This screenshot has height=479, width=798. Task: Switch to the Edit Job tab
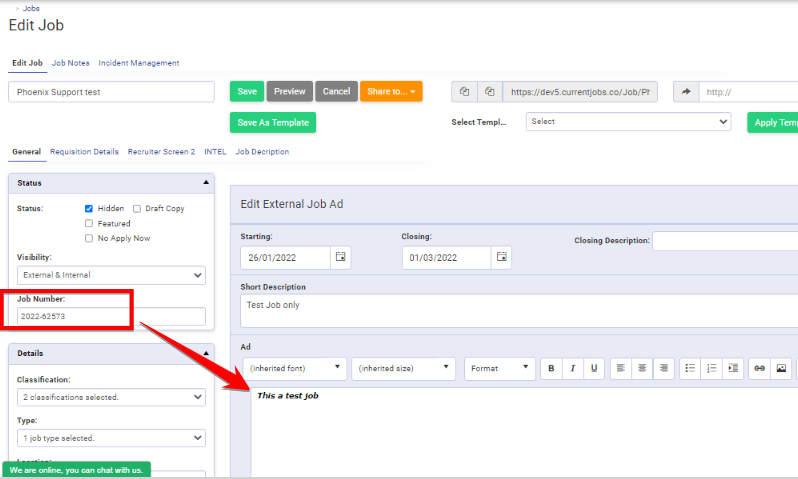27,63
